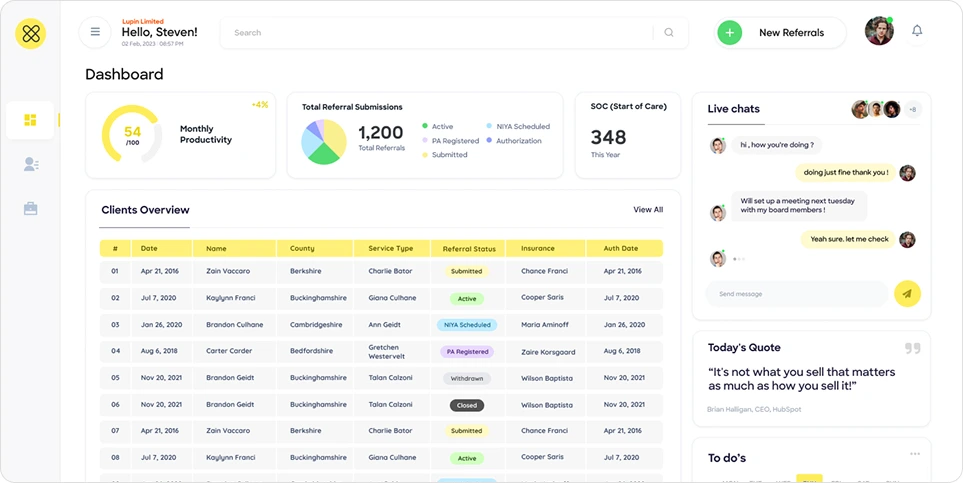This screenshot has width=963, height=483.
Task: Open the clients icon in sidebar
Action: pos(30,164)
